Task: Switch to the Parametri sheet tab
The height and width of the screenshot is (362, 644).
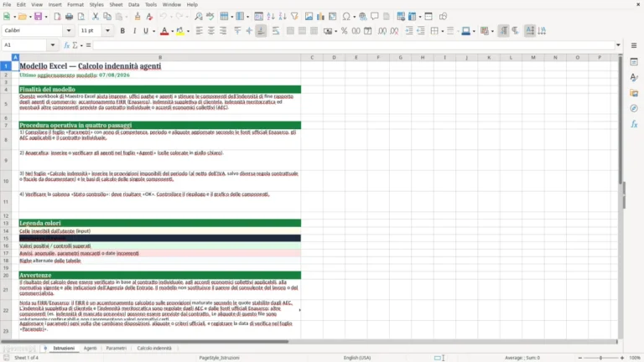Action: coord(117,348)
